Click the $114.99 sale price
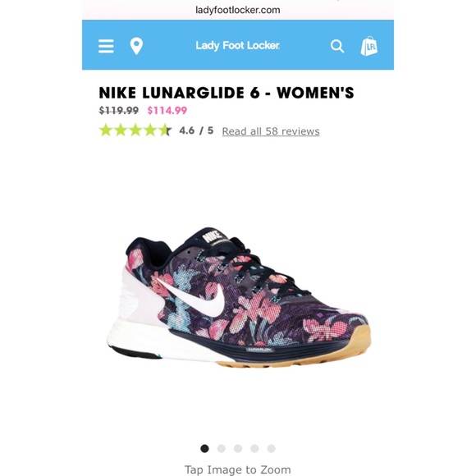 click(x=167, y=111)
